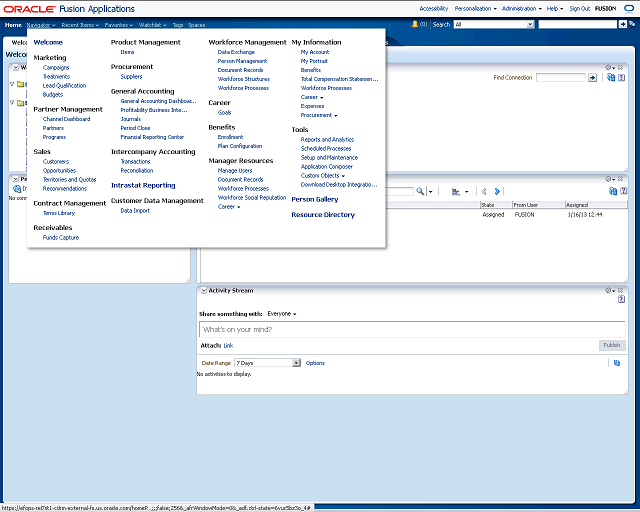Click the Activity Stream Options link
The width and height of the screenshot is (640, 512).
coord(315,363)
